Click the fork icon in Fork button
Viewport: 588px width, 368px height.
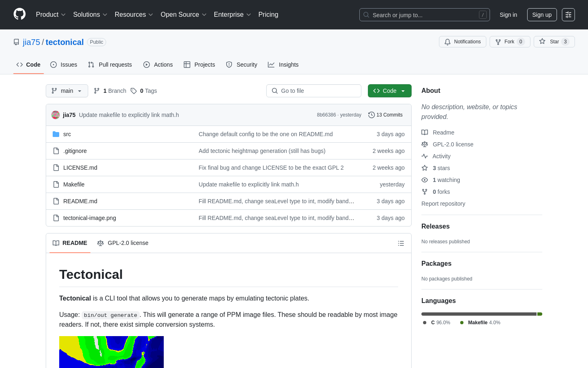[498, 42]
